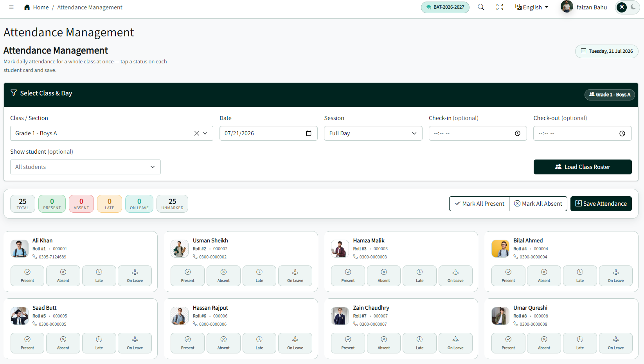644x364 pixels.
Task: Click the 0 Absent counter chip
Action: click(x=81, y=204)
